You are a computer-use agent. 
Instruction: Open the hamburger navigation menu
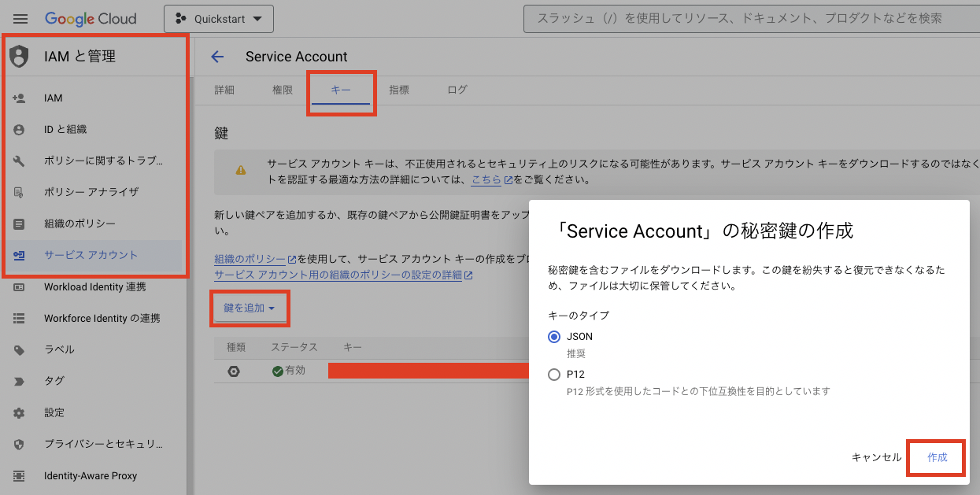click(20, 18)
